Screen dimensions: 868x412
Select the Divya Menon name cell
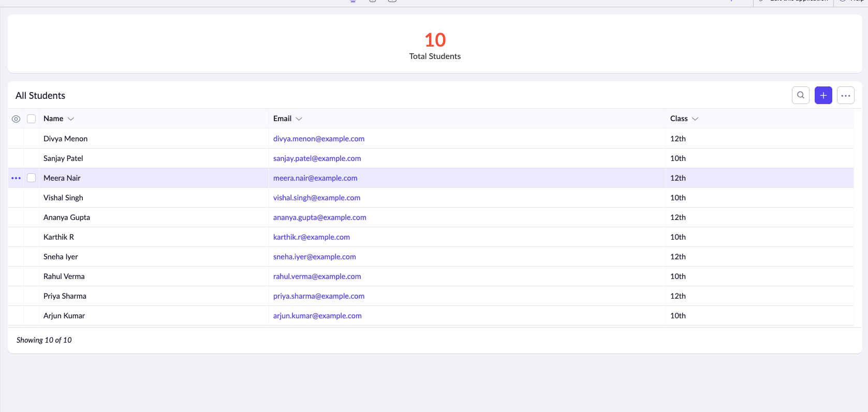[x=154, y=139]
